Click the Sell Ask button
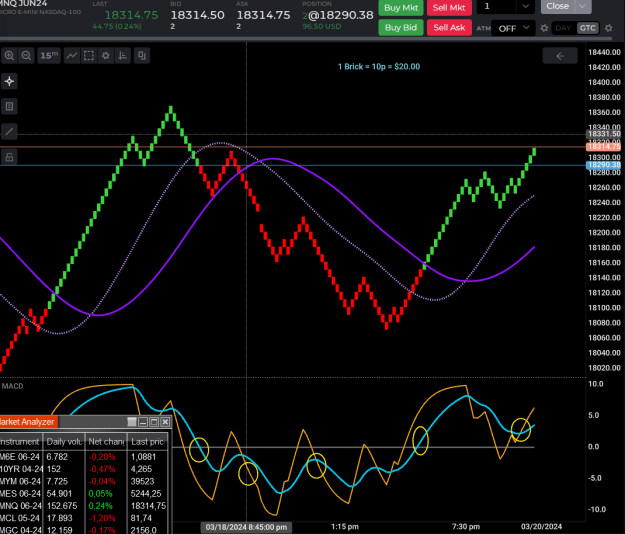Screen dimensions: 625x534 tap(449, 28)
